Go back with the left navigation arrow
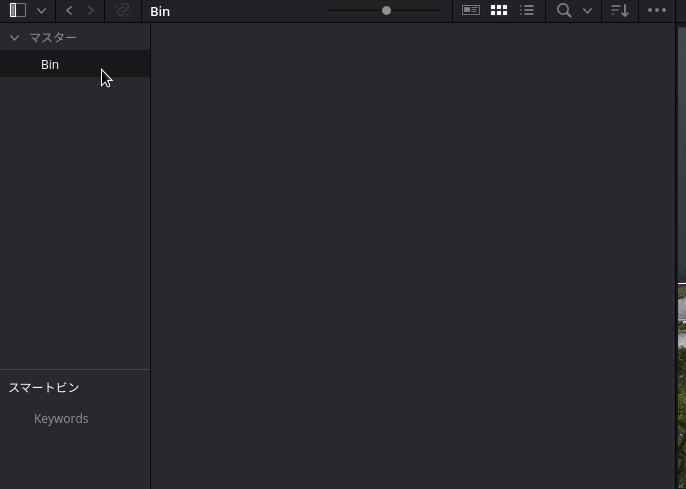The image size is (686, 489). click(x=69, y=10)
